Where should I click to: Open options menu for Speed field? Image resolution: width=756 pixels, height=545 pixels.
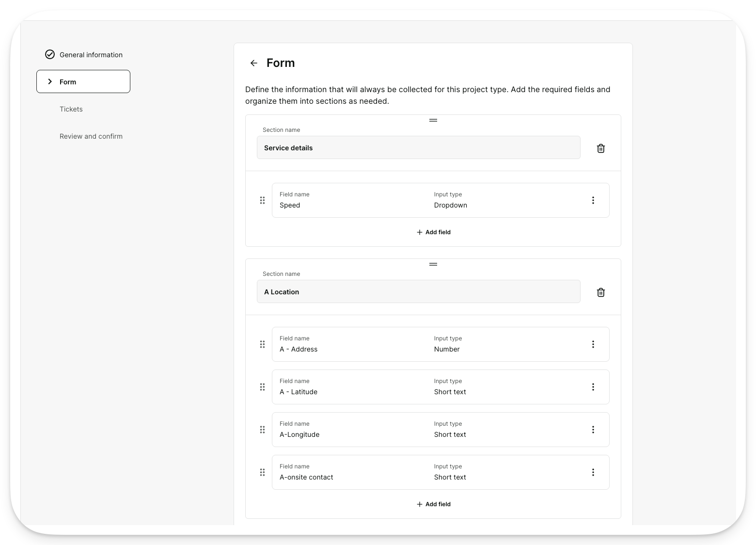pyautogui.click(x=593, y=200)
